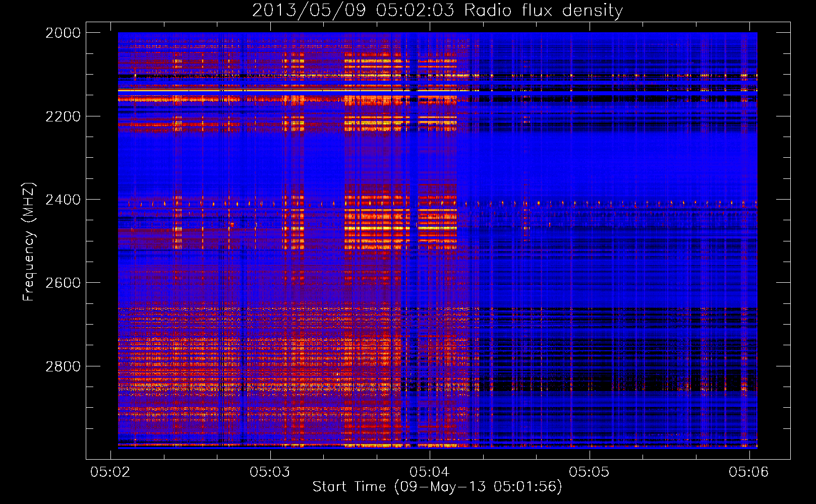Click the 'Start Time (09-May-13 05:01:56)' x-axis label

click(x=437, y=486)
